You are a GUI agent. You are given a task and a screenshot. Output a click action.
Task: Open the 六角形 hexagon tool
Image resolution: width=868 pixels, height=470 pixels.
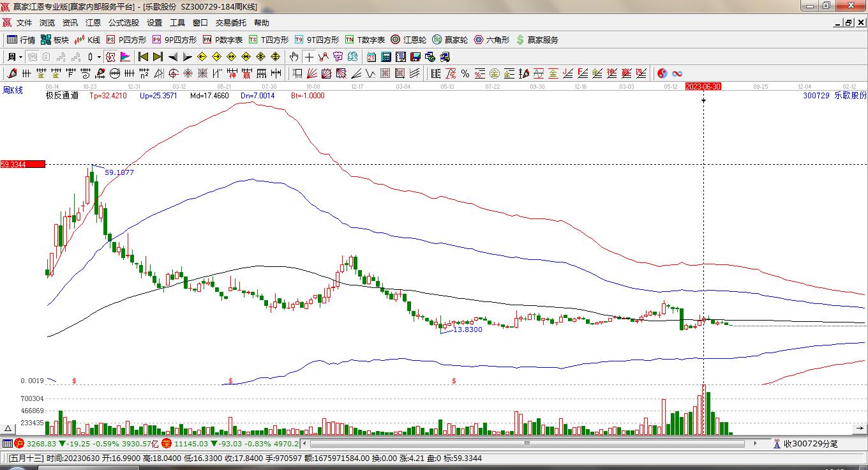click(491, 40)
